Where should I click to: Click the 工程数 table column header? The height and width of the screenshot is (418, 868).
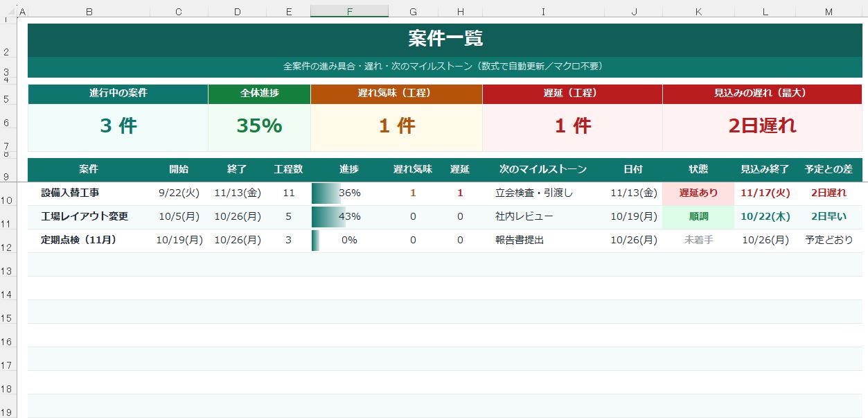[x=288, y=170]
